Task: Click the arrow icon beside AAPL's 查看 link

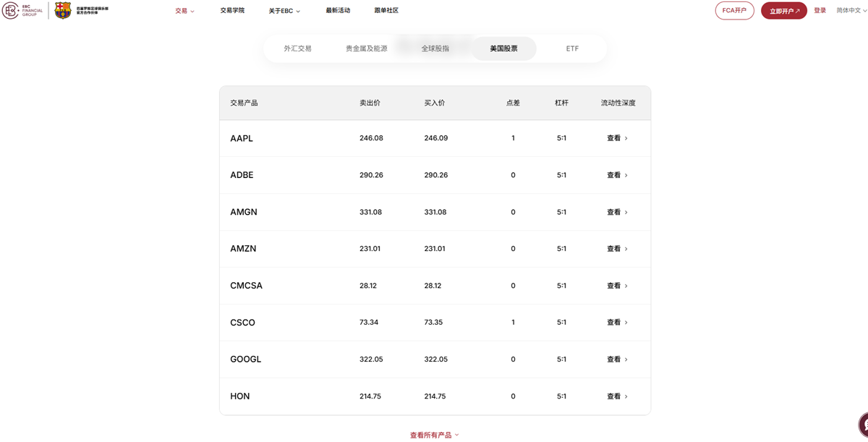Action: coord(626,138)
